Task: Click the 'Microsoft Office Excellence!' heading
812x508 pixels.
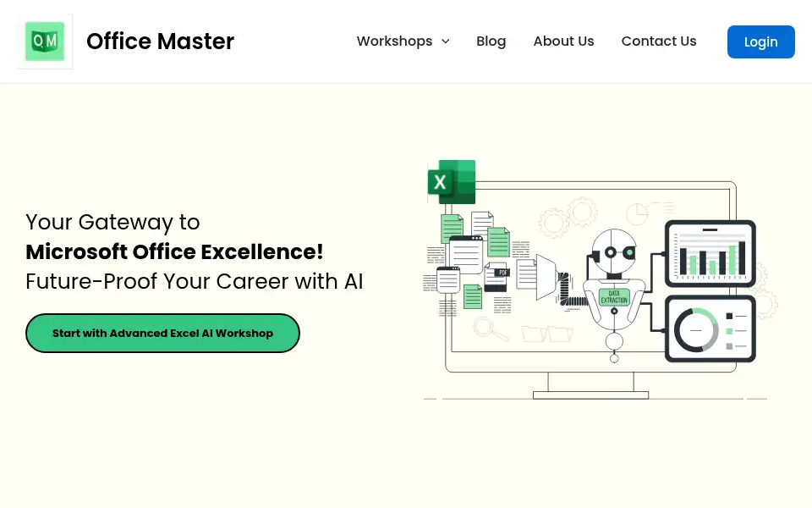Action: (174, 252)
